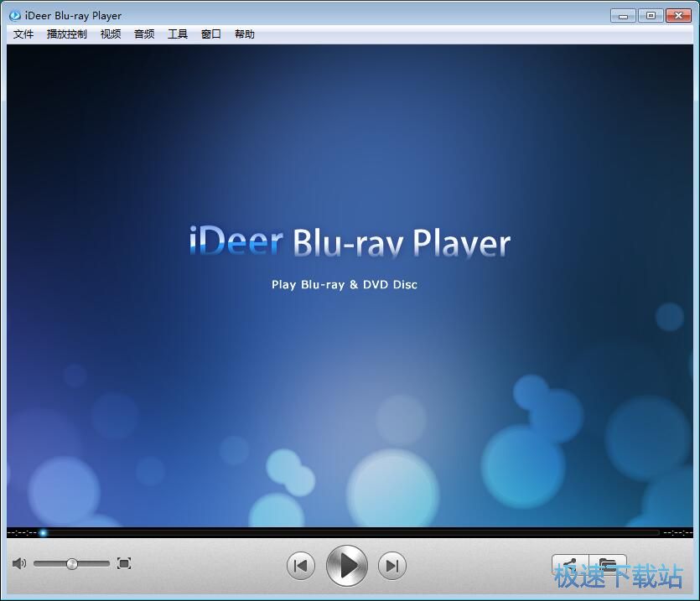Skip to the previous chapter
Screen dimensions: 700x601
tap(300, 566)
